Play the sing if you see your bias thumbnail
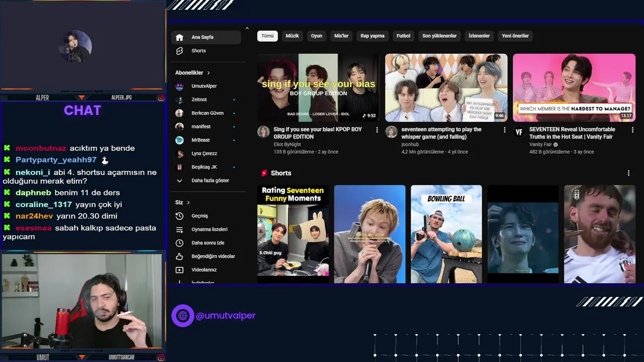This screenshot has width=644, height=362. pyautogui.click(x=318, y=87)
